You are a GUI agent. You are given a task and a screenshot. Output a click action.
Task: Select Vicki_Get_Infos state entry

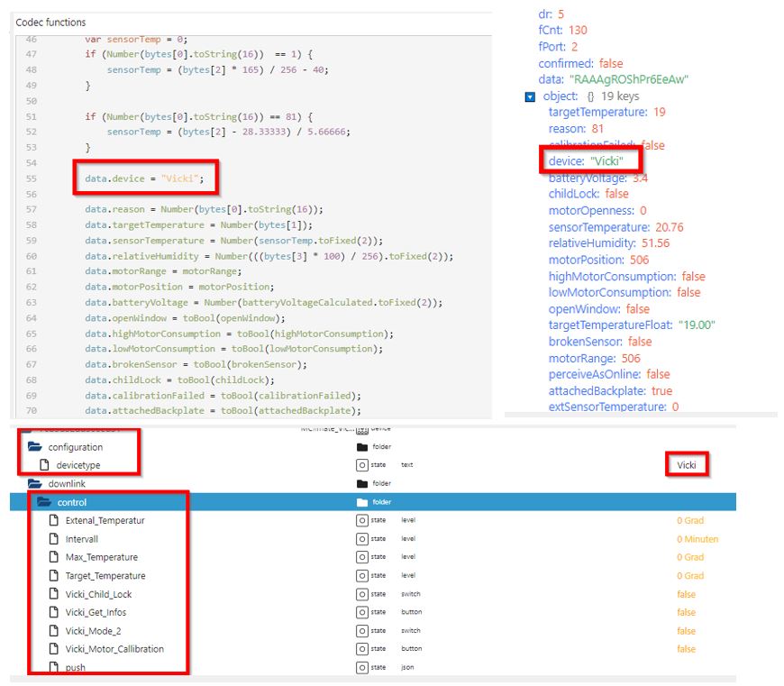[96, 612]
